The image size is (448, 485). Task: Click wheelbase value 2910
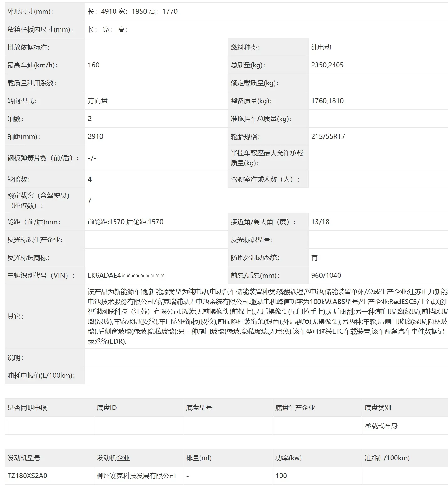[95, 137]
